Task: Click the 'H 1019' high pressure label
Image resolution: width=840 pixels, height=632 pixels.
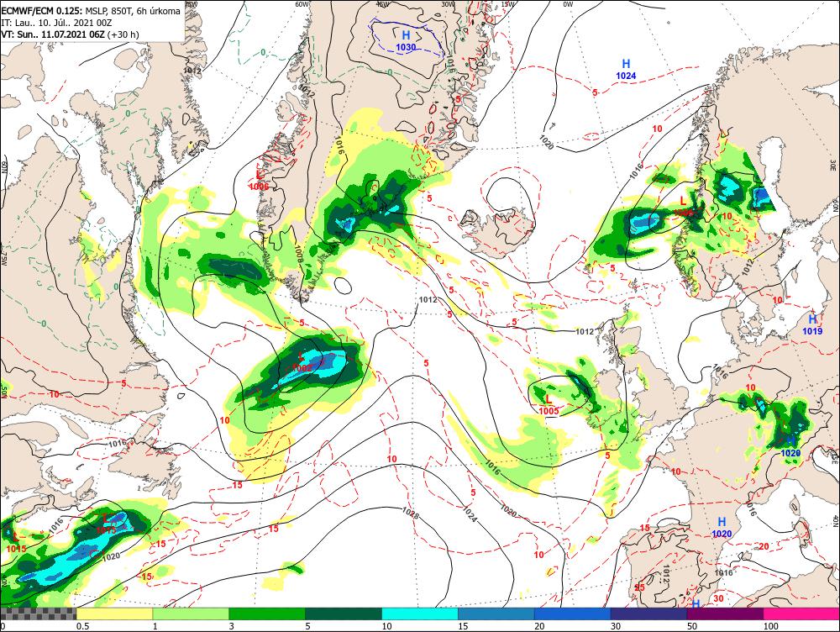Action: coord(812,325)
